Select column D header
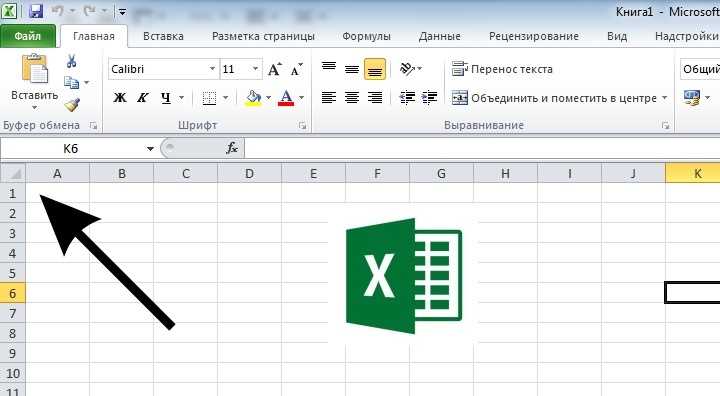 [x=249, y=173]
